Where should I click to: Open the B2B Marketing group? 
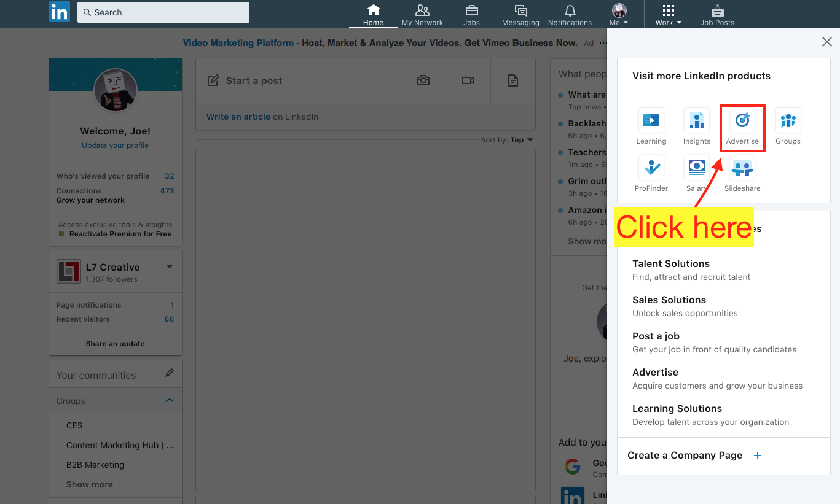[x=95, y=465]
